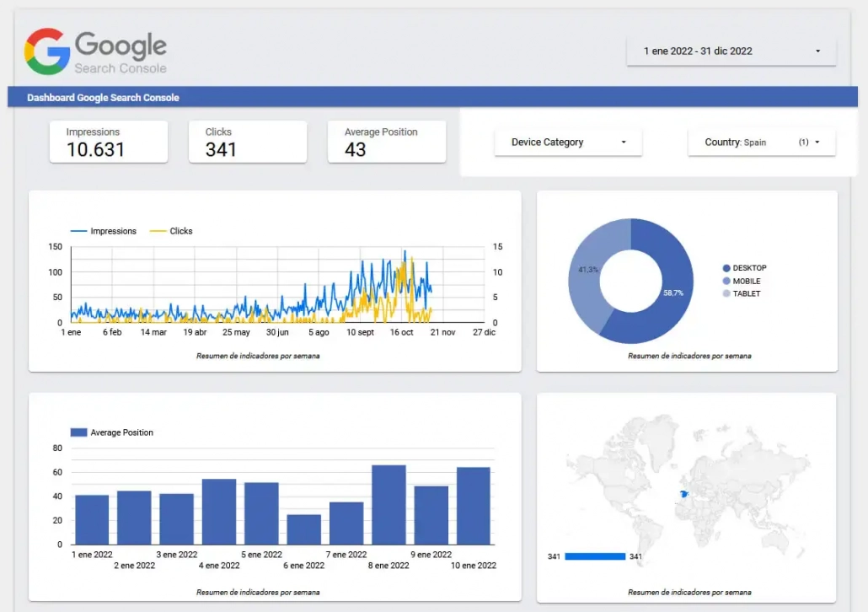Open the Country: Spain filter dropdown

(x=761, y=142)
